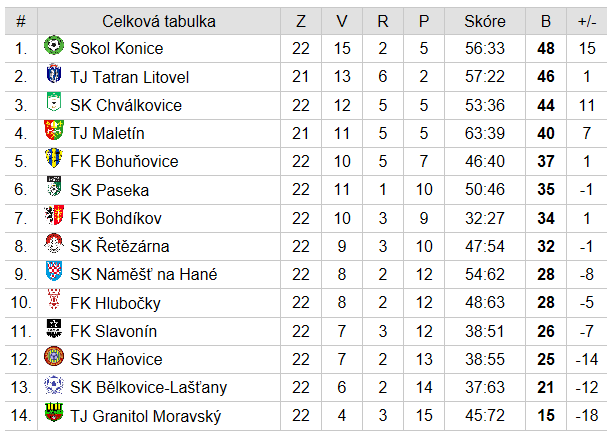Click the Celková tabulka column header

(x=159, y=21)
